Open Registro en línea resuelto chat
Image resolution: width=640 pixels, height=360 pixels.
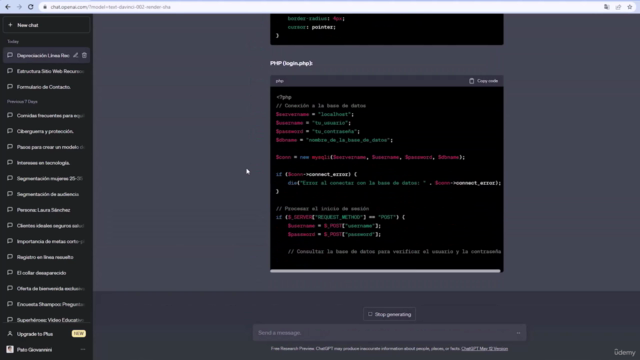click(46, 257)
